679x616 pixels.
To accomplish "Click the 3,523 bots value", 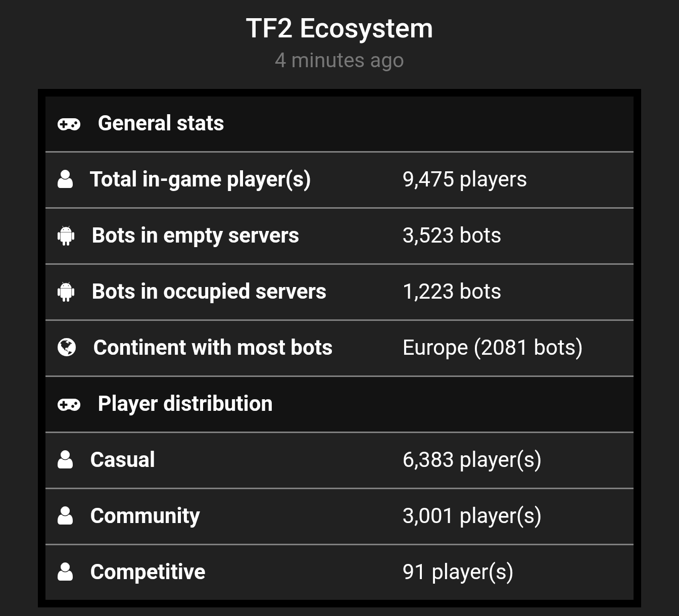I will (452, 235).
